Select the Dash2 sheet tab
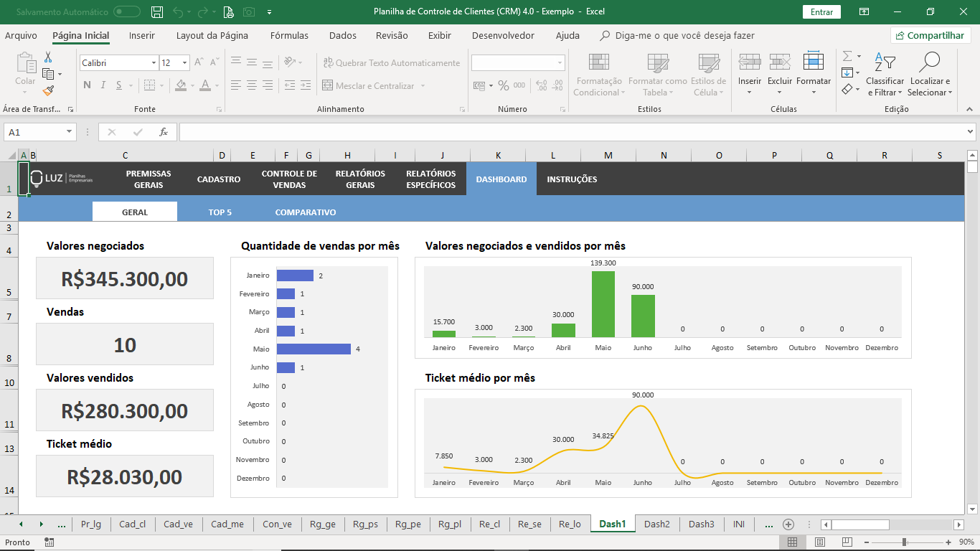The height and width of the screenshot is (551, 980). pyautogui.click(x=656, y=524)
